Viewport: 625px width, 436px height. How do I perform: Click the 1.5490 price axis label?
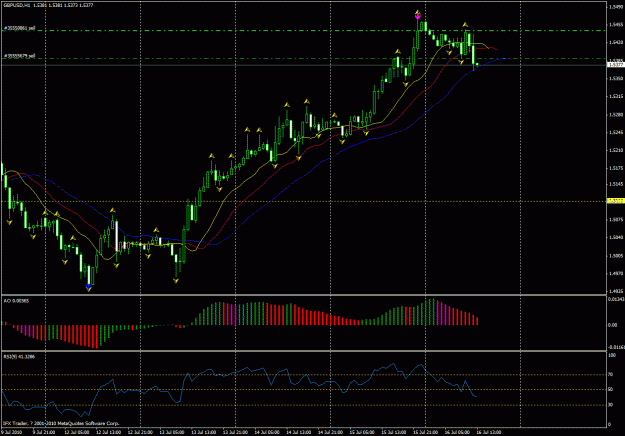tap(616, 6)
